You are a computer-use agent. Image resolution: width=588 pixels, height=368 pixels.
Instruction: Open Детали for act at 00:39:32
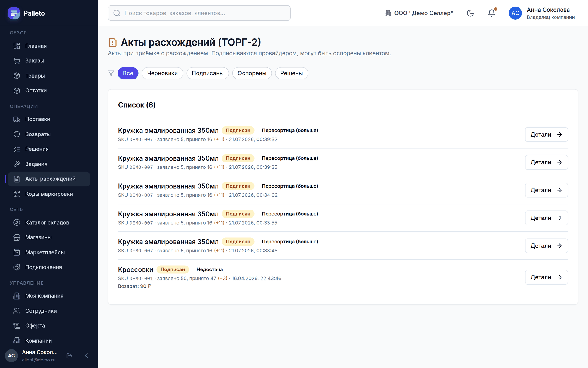(x=546, y=134)
